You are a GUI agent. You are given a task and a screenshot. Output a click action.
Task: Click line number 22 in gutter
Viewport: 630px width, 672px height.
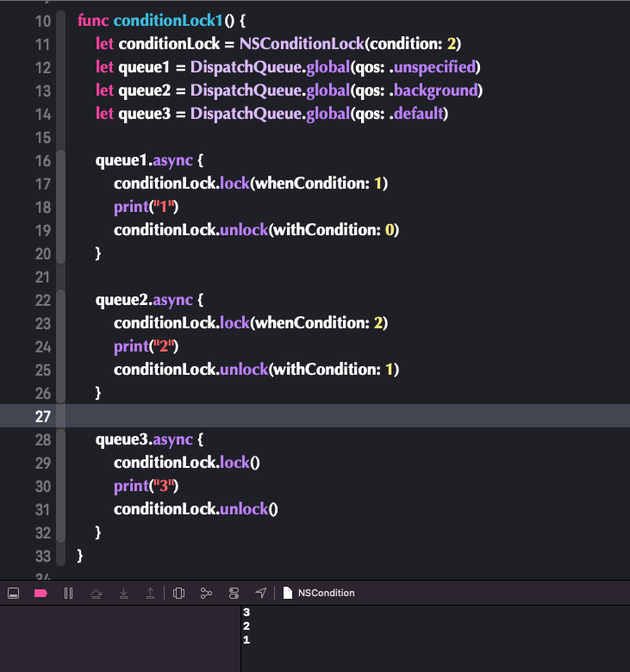(x=43, y=301)
